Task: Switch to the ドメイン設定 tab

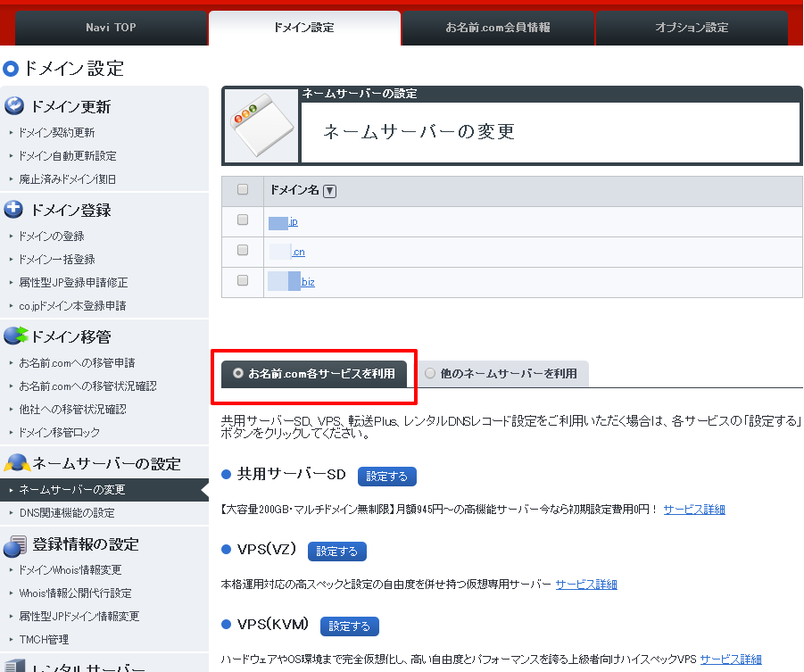Action: 304,28
